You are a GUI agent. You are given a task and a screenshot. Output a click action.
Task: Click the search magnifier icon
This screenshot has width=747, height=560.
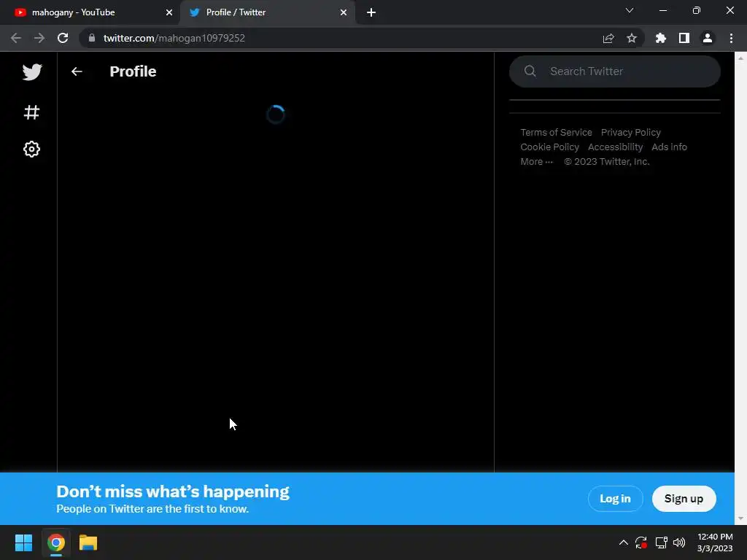530,71
